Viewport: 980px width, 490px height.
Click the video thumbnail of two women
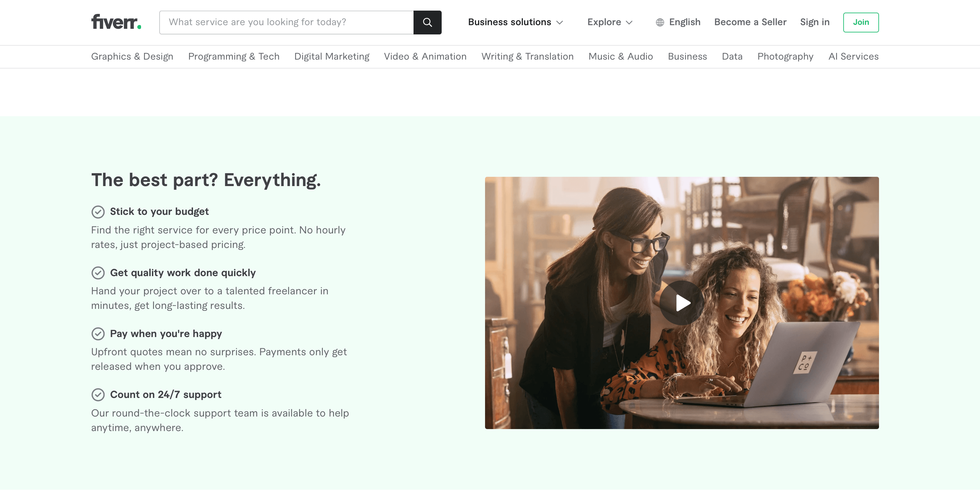(682, 303)
